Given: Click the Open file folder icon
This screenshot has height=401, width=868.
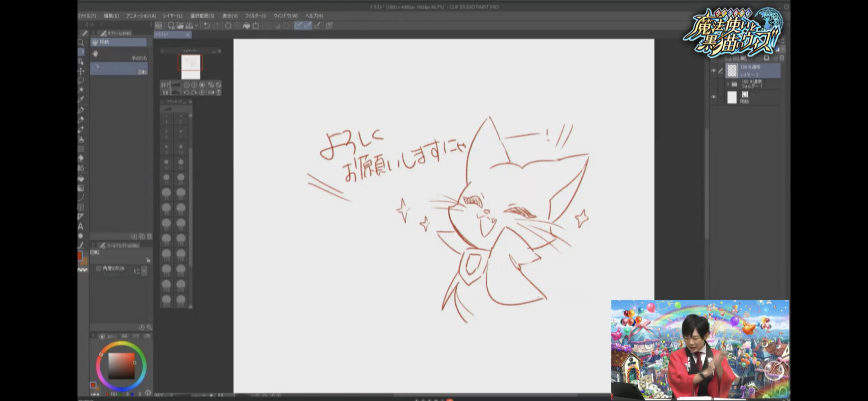Looking at the screenshot, I should click(x=180, y=26).
